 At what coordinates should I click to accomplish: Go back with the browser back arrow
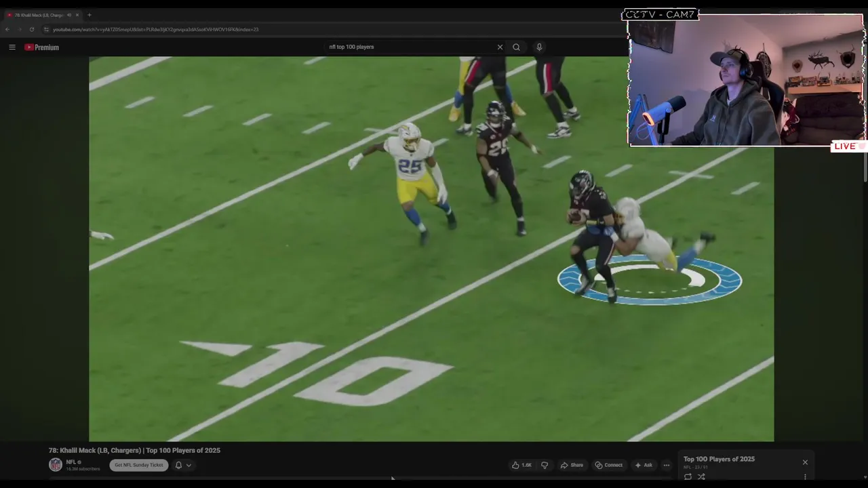[7, 29]
